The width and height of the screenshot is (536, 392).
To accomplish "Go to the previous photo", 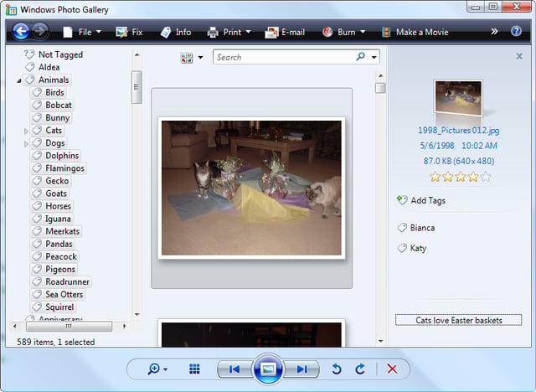I will click(x=234, y=369).
